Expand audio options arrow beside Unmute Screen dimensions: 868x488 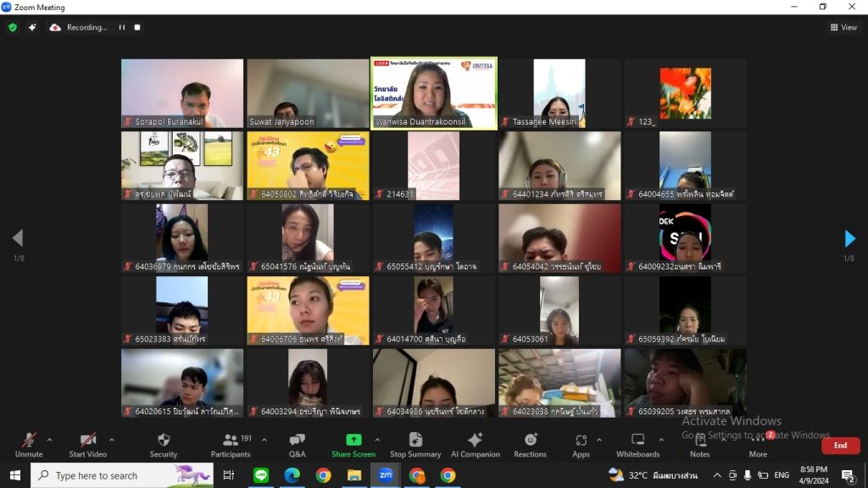pos(49,440)
